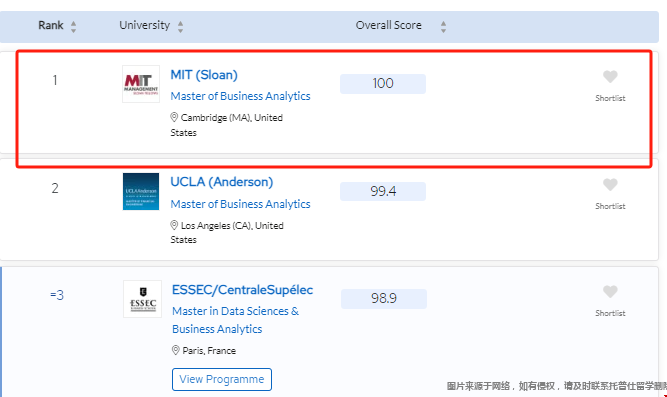Viewport: 667px width, 397px height.
Task: Open Master in Data Sciences & Business Analytics
Action: [235, 320]
